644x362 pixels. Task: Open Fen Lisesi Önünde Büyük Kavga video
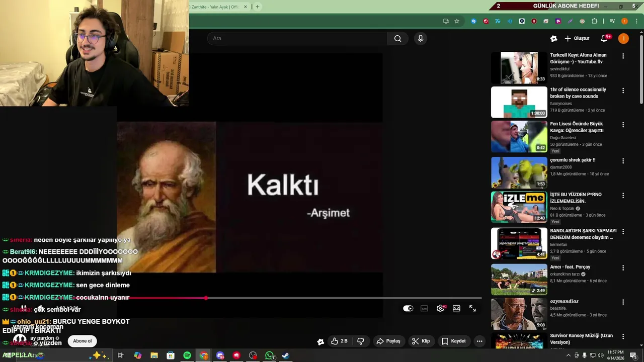click(x=519, y=136)
